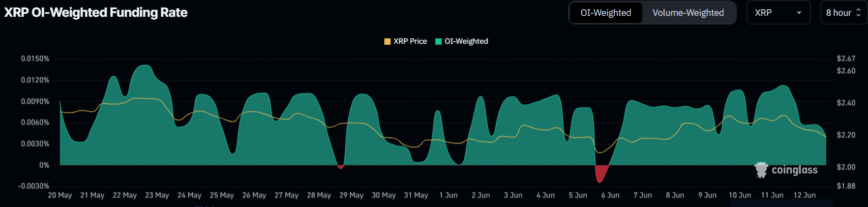Click the 0.0060% y-axis label
Viewport: 868px width, 207px height.
pyautogui.click(x=35, y=122)
